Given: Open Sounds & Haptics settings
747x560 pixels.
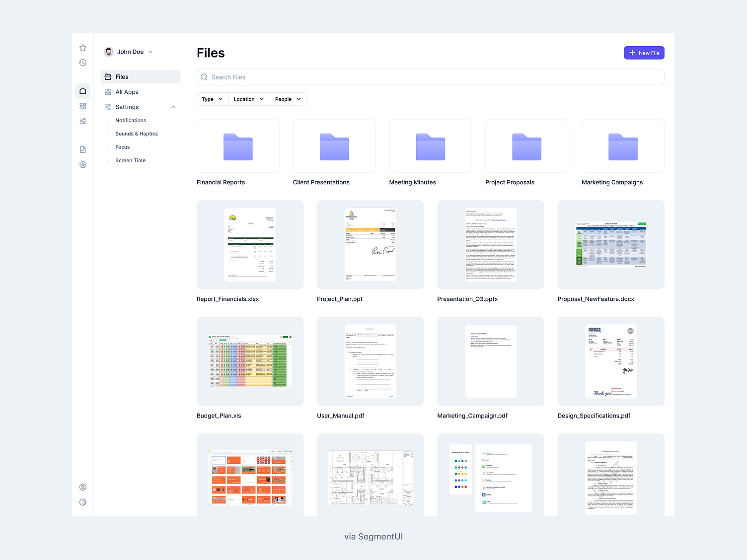Looking at the screenshot, I should click(136, 134).
